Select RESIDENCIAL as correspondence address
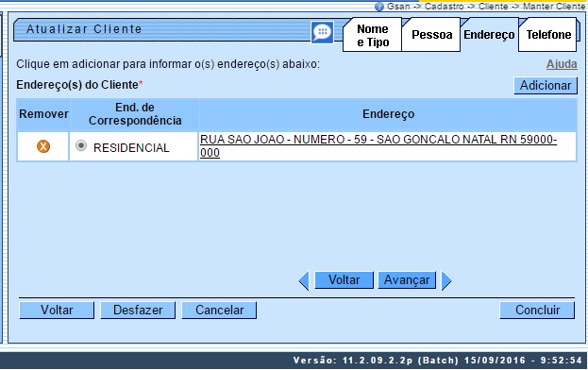588x370 pixels. coord(81,145)
